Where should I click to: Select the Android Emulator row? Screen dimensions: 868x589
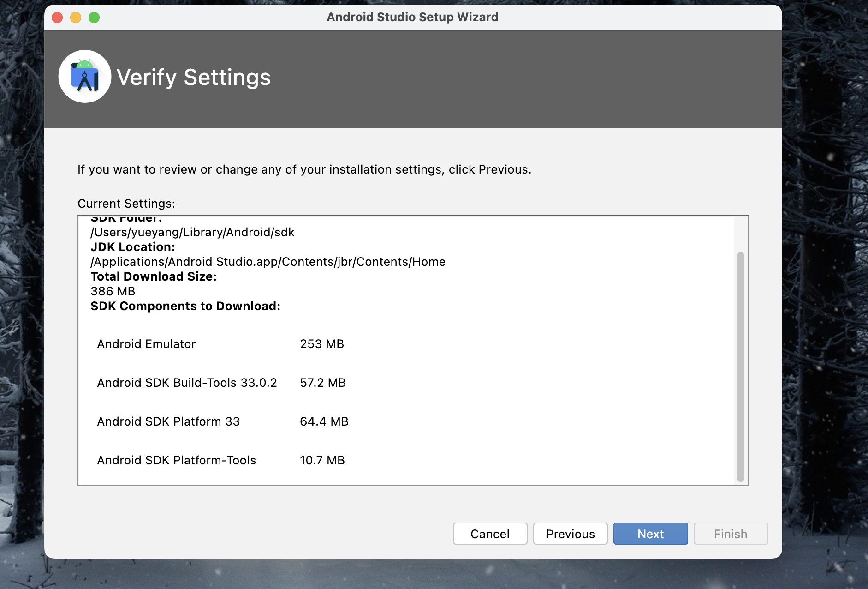[220, 344]
